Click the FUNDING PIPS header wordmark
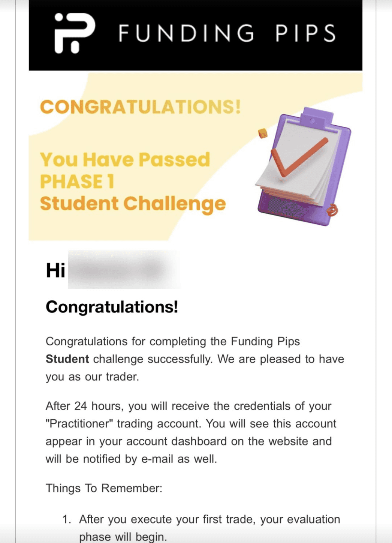The image size is (392, 543). click(x=227, y=33)
